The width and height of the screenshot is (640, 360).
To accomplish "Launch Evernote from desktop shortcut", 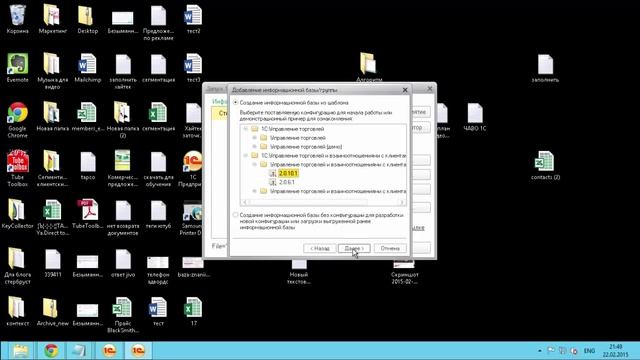I will click(18, 67).
